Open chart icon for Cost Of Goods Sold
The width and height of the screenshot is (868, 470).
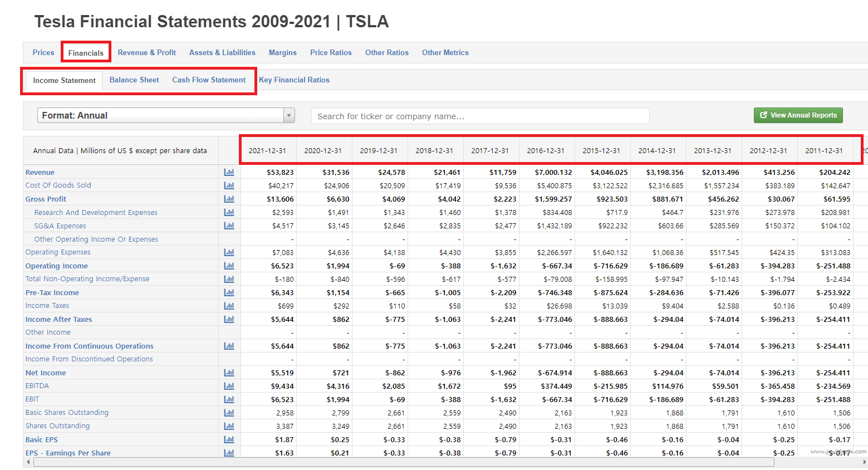229,185
